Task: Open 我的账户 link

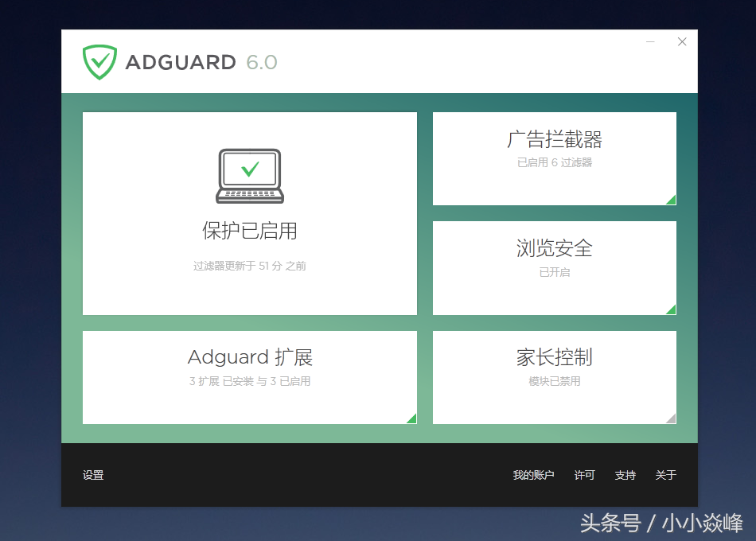Action: (533, 475)
